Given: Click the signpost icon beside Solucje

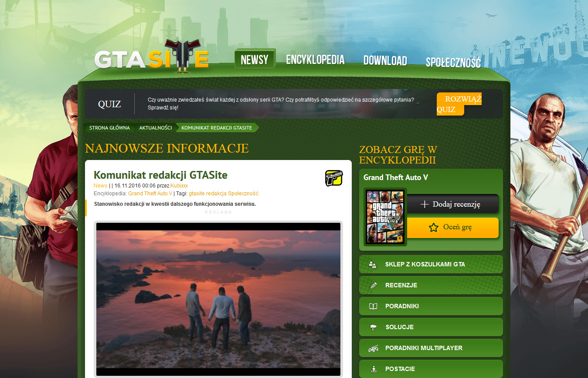Looking at the screenshot, I should (x=373, y=327).
